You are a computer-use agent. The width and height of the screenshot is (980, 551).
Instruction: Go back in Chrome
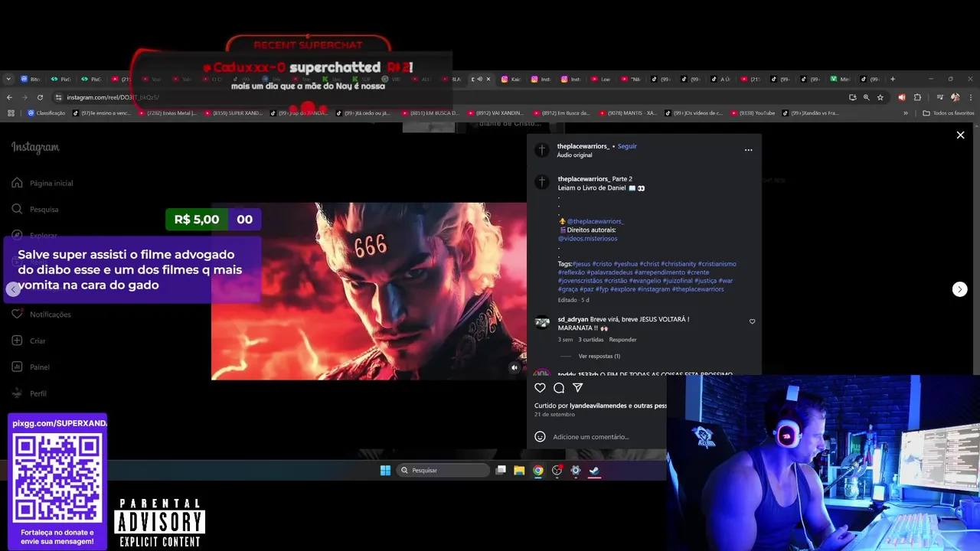tap(9, 97)
